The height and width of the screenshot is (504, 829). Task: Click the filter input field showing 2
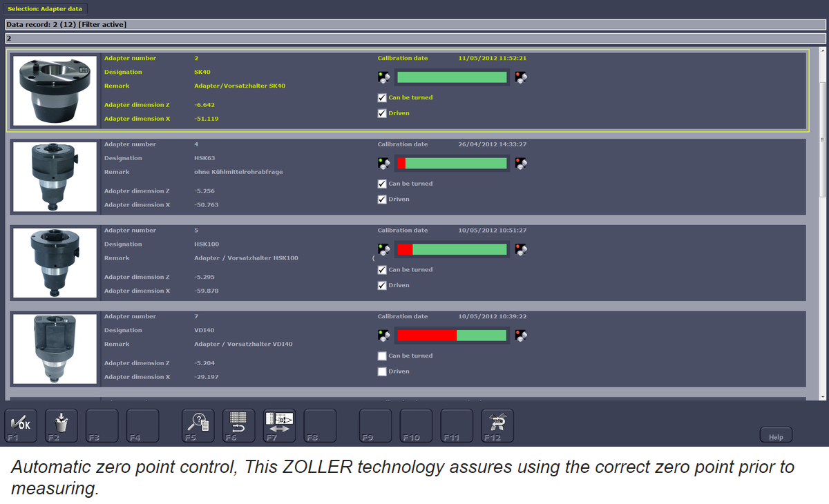pos(414,38)
